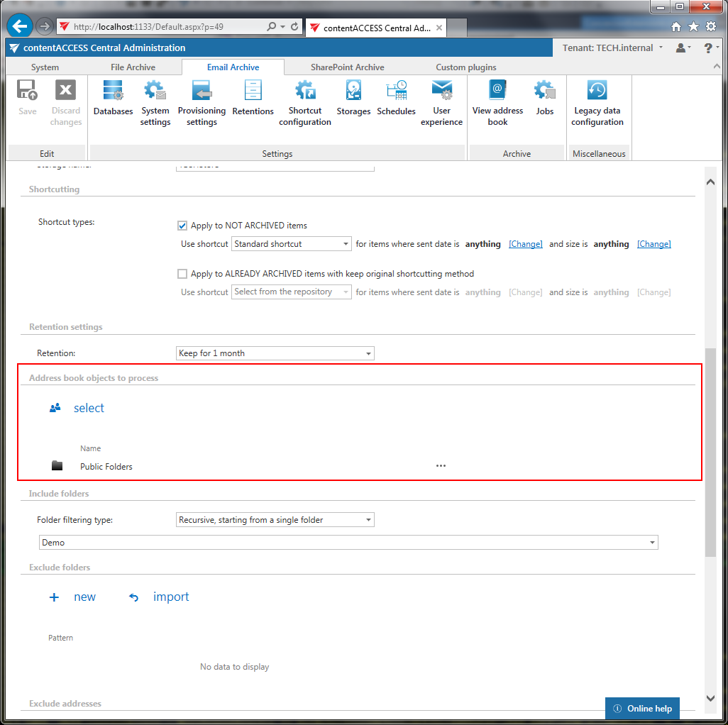This screenshot has height=725, width=728.
Task: Open the browser Home icon
Action: pos(676,27)
